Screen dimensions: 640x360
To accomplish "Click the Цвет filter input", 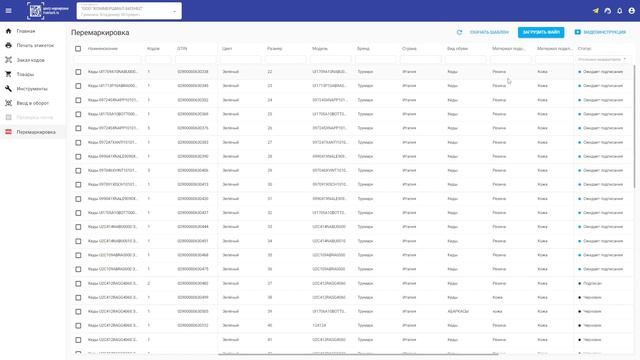I will [240, 60].
